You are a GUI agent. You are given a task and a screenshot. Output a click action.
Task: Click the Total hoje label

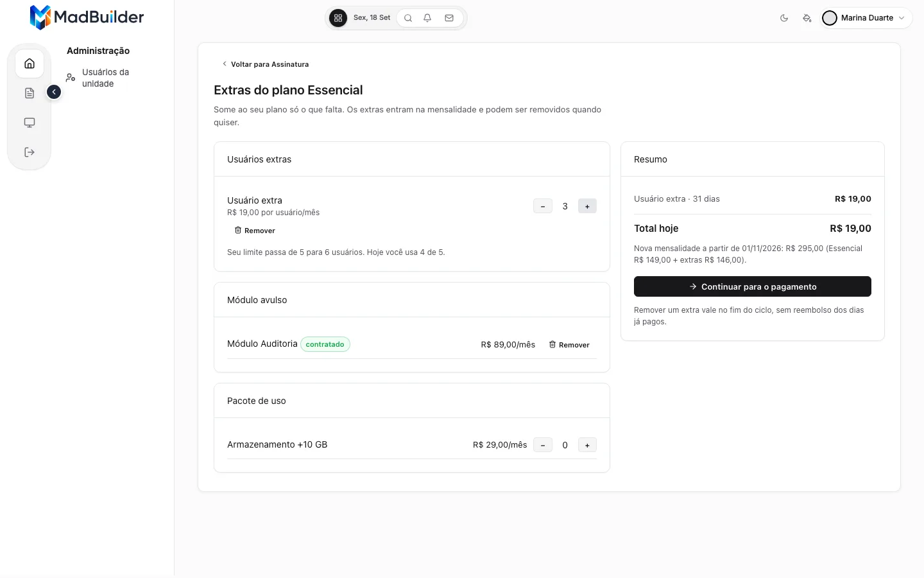click(x=656, y=229)
